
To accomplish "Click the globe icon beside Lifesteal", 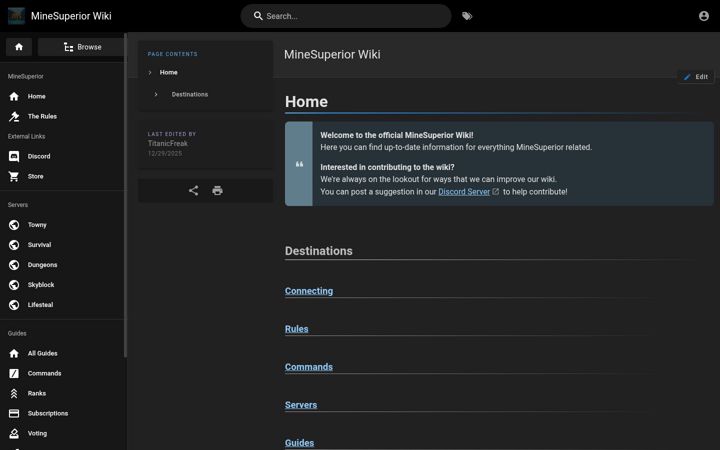I will point(14,305).
